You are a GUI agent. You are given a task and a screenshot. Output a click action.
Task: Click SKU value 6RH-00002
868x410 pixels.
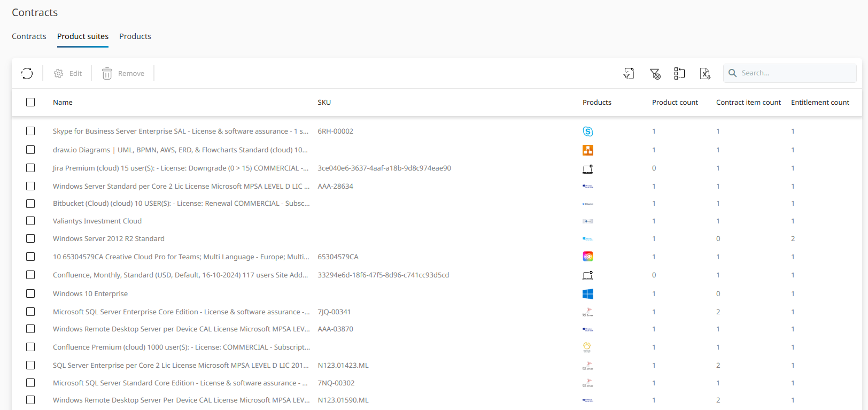pyautogui.click(x=335, y=131)
